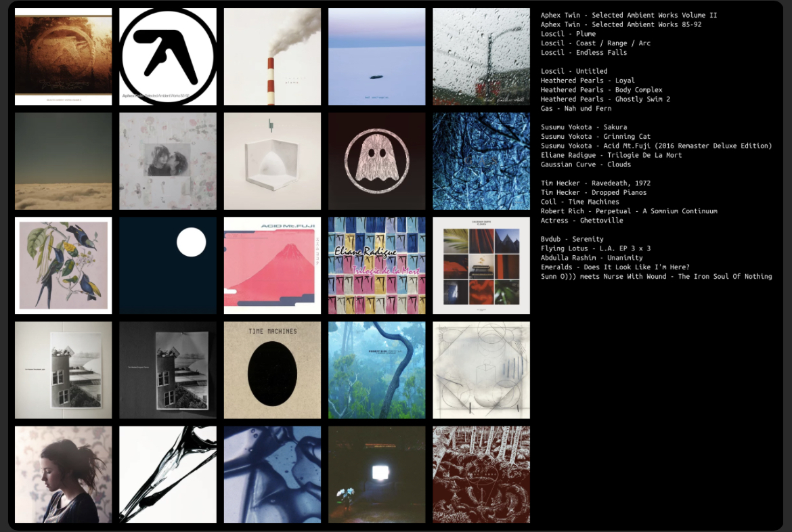Click the Gas Nah und Fern blue branches cover
This screenshot has height=532, width=792.
click(481, 161)
